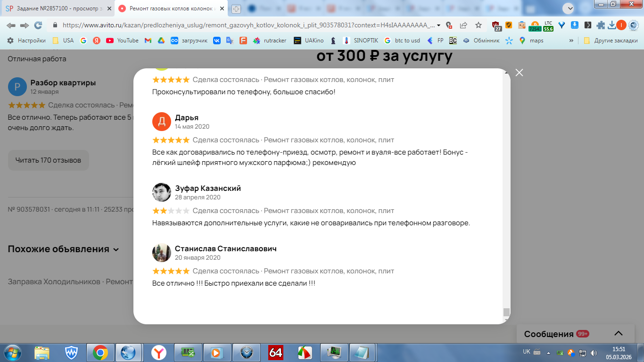Click the Читать 170 отзывов button
Screen dimensions: 644x362
pos(48,160)
